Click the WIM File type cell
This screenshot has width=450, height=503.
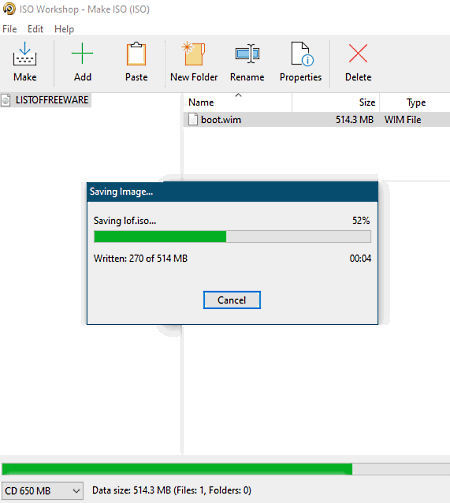point(403,119)
